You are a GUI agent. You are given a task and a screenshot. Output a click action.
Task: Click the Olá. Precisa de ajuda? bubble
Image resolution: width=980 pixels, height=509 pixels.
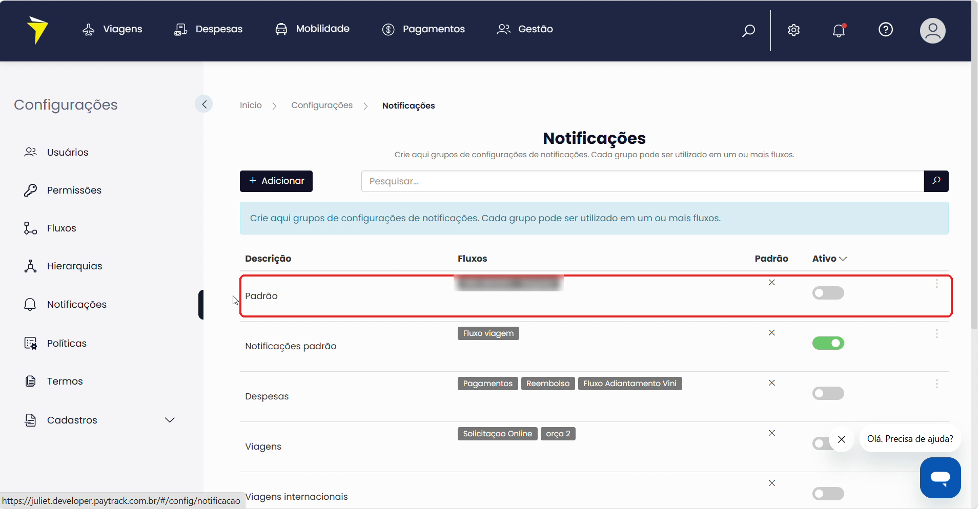pyautogui.click(x=910, y=439)
